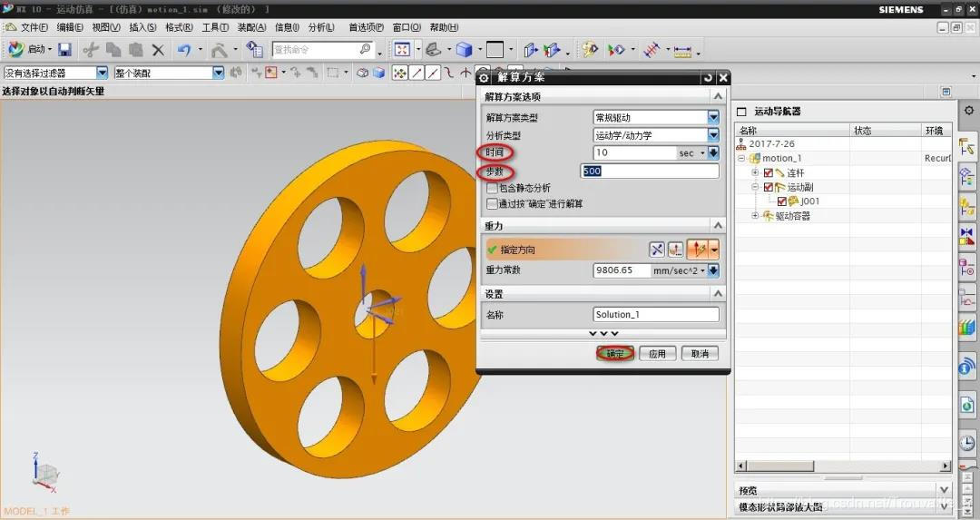
Task: Uncheck the 连杆 checkbox in navigator
Action: [769, 172]
